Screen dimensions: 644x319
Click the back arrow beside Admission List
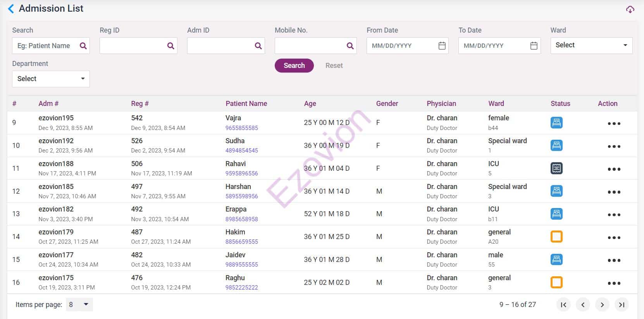click(11, 9)
